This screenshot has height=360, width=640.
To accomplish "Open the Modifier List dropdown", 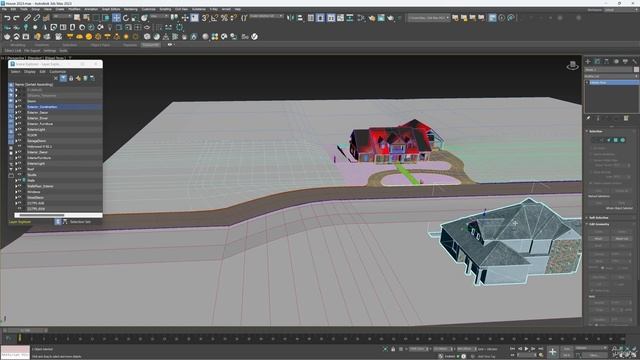I will click(x=611, y=76).
